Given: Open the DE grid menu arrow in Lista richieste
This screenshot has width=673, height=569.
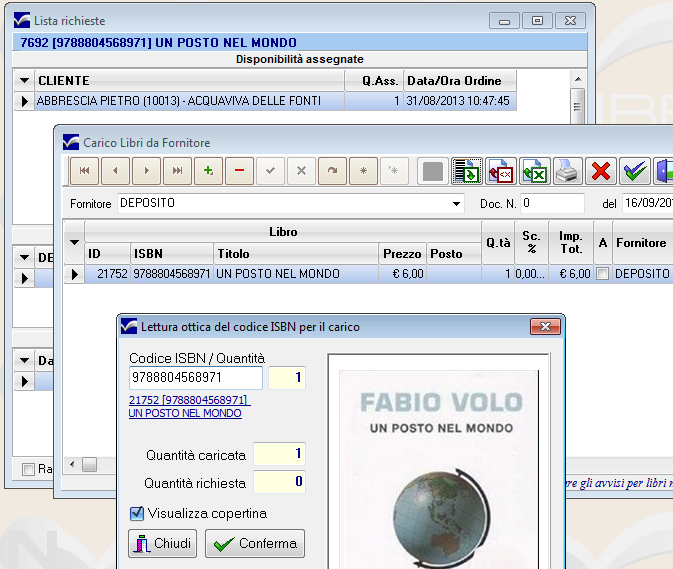Looking at the screenshot, I should [24, 257].
